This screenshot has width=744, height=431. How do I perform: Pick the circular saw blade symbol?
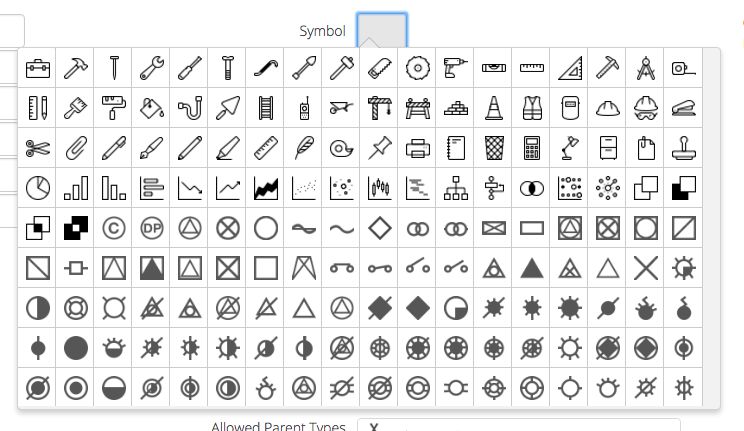418,68
